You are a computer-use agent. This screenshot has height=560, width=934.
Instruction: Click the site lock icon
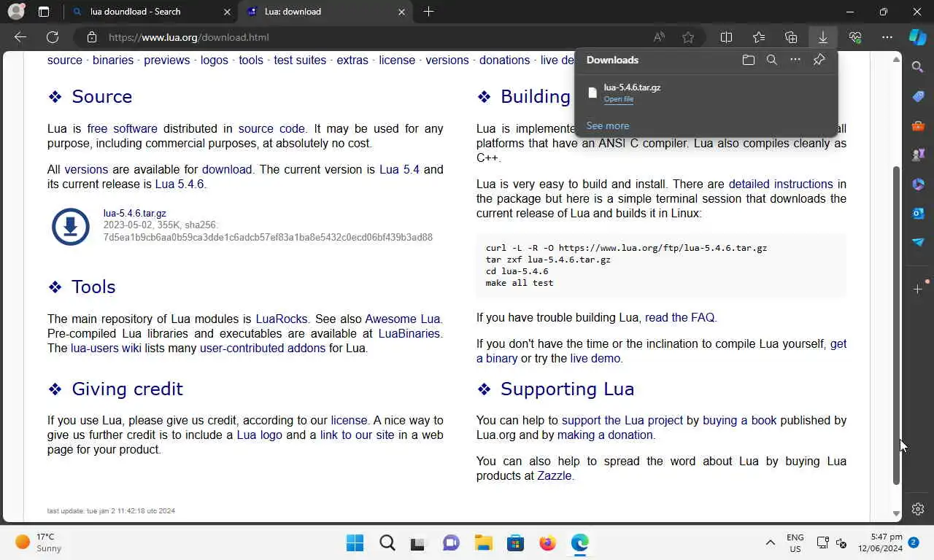[x=91, y=37]
